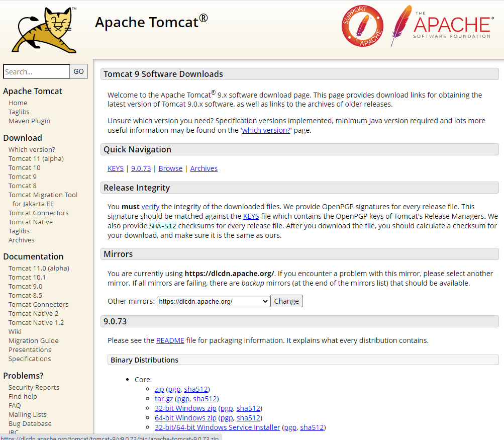This screenshot has width=504, height=440.
Task: Select Tomcat 9 under Download
Action: tap(23, 177)
